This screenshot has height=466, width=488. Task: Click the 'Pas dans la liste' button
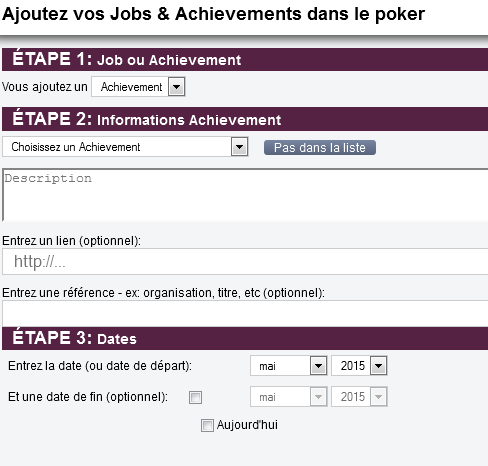click(320, 148)
